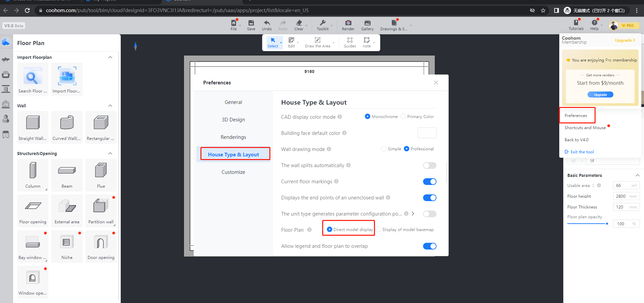Choose Professional wall drawing mode

[407, 149]
